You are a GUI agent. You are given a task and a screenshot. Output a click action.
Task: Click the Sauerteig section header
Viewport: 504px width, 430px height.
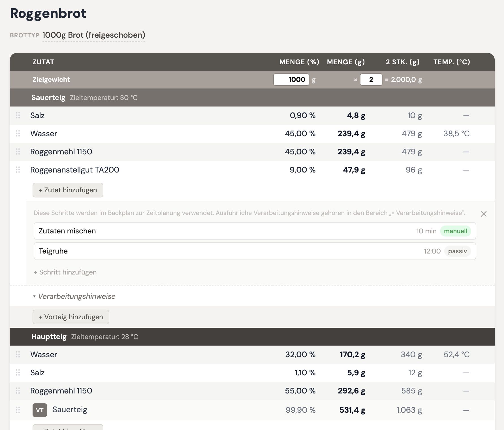click(48, 97)
